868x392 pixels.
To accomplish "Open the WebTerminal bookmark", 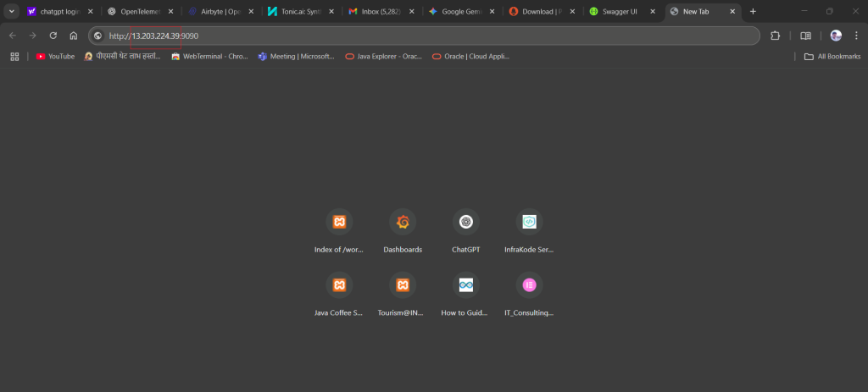I will [210, 57].
